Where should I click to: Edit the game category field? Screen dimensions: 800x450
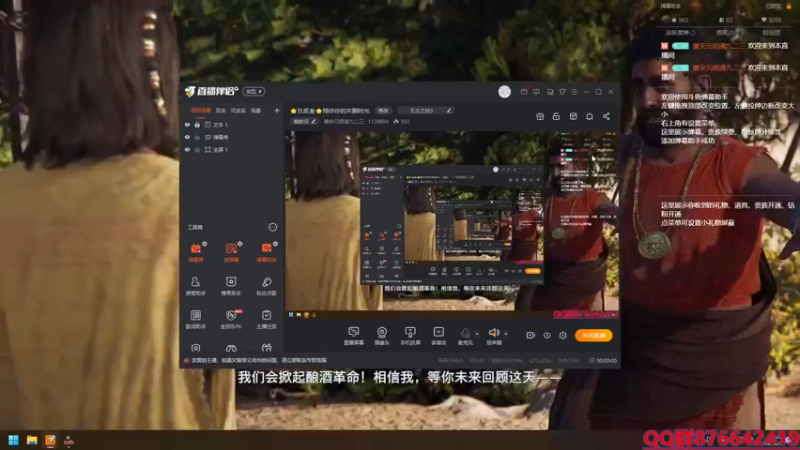point(426,110)
